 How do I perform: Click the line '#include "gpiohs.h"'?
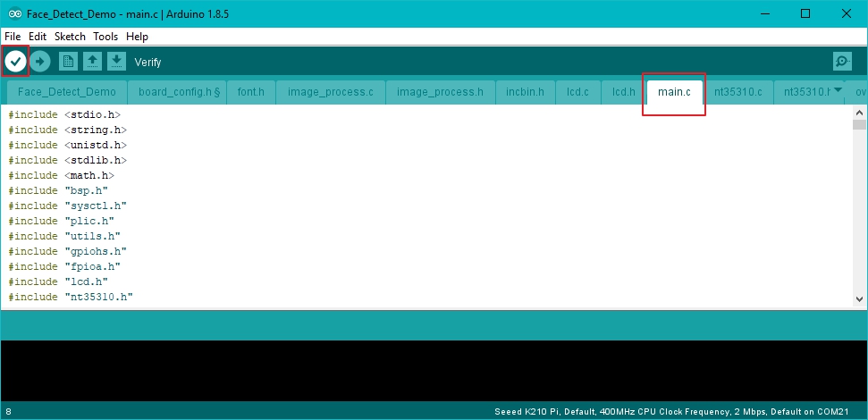pyautogui.click(x=68, y=251)
